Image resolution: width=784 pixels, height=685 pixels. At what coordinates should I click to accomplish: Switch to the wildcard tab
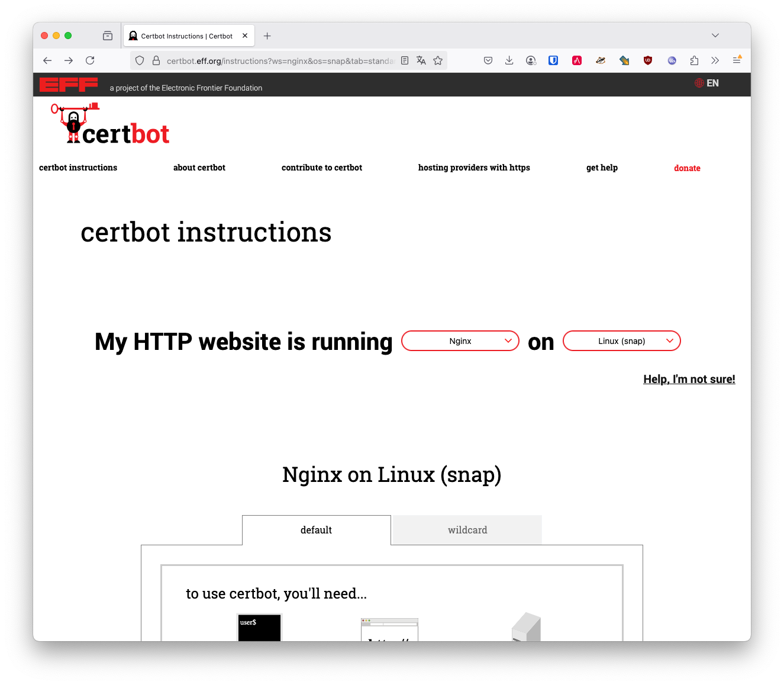click(467, 530)
